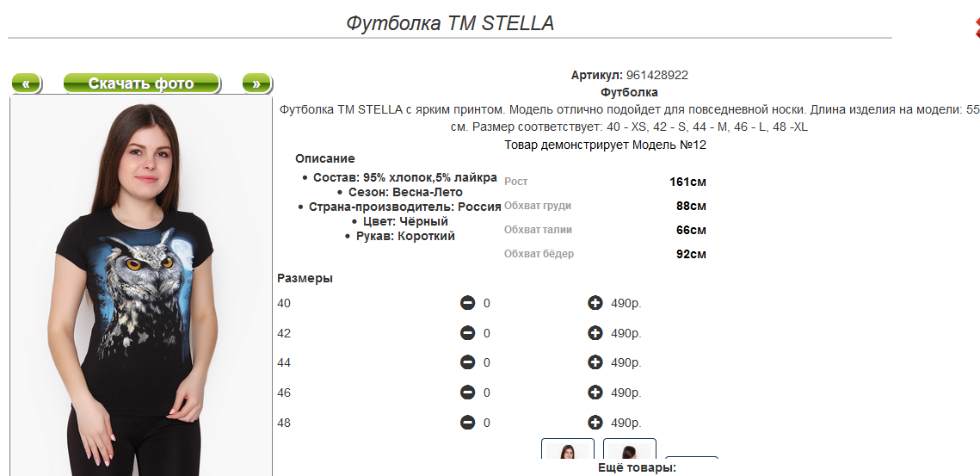Increase quantity for size 42

(x=595, y=333)
